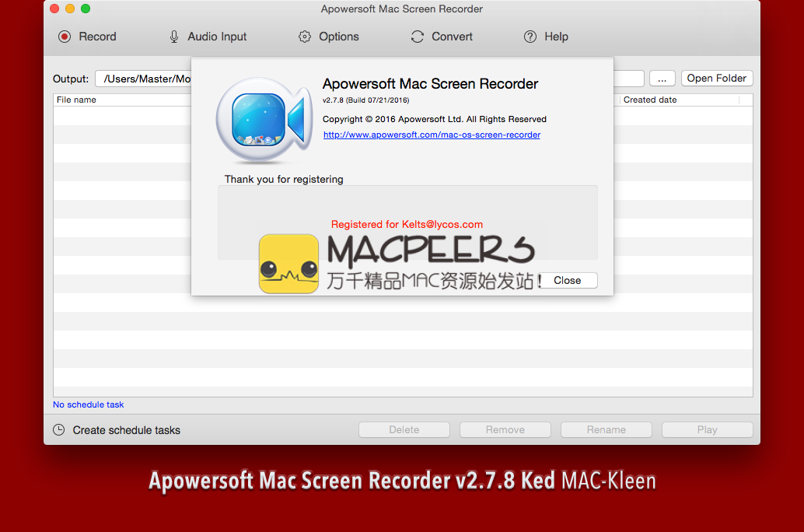Click the "Registered for Kelts@lycos.com" text
This screenshot has width=804, height=532.
[407, 224]
